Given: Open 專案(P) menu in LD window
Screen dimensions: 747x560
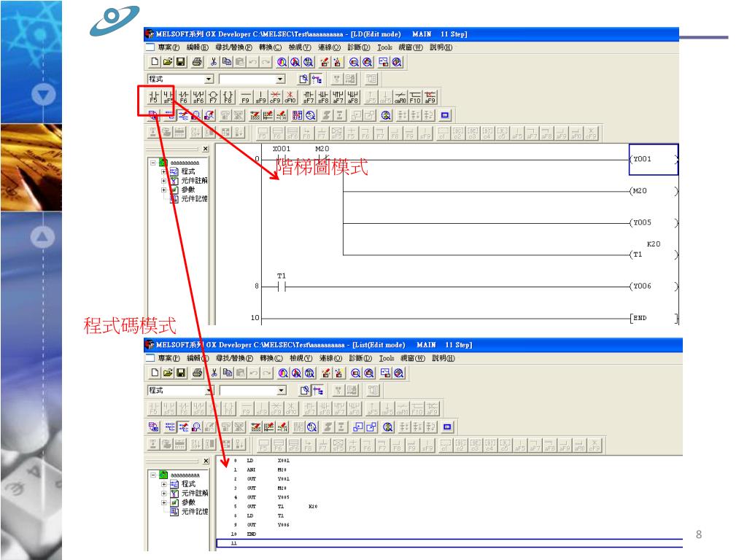Looking at the screenshot, I should point(169,47).
